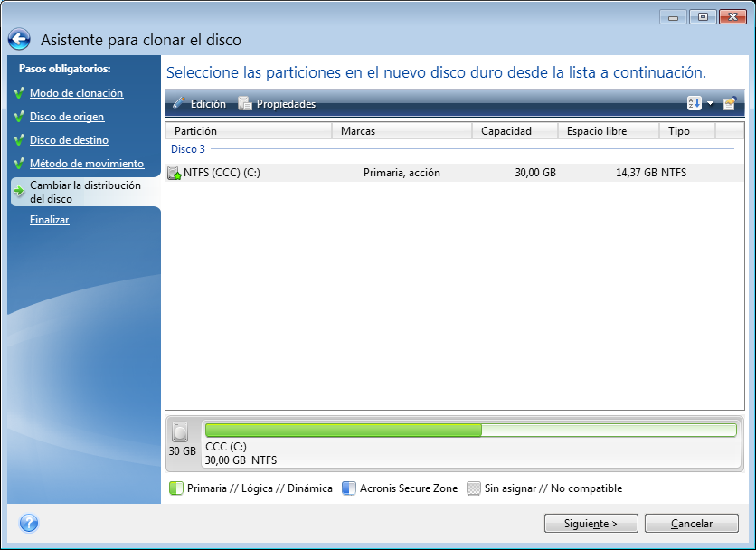Jump to the Finalizar step
Screen dimensions: 756x550
tap(49, 220)
